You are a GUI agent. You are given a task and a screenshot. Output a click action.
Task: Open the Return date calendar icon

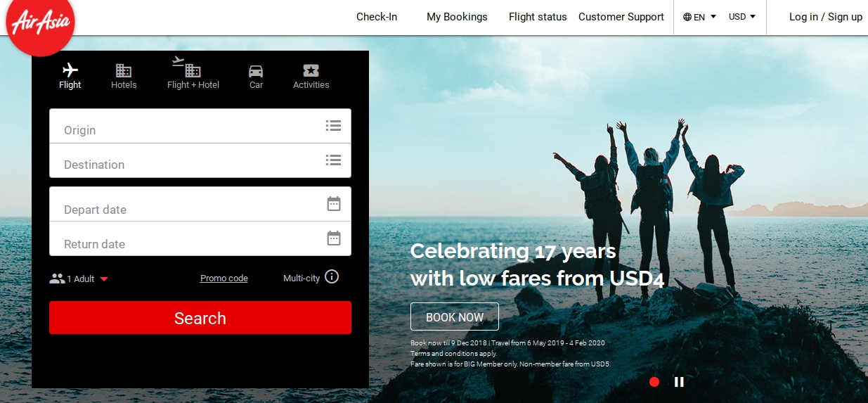[x=334, y=238]
